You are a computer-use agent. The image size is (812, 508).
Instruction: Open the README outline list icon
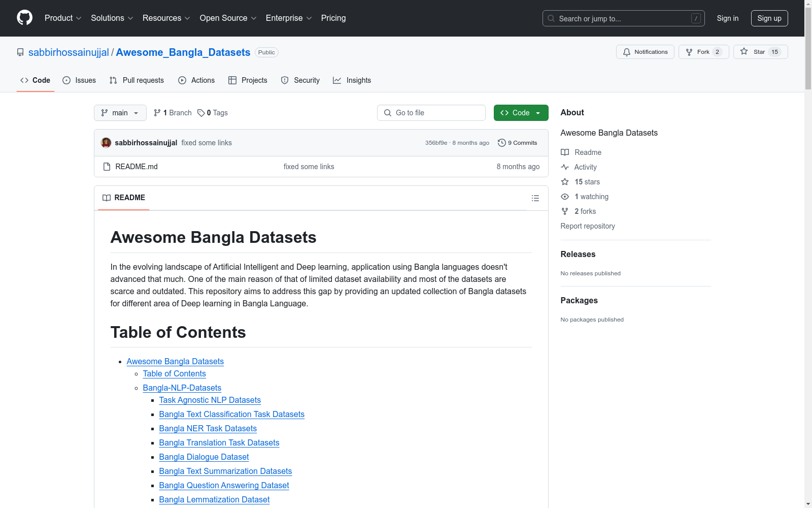click(x=535, y=198)
